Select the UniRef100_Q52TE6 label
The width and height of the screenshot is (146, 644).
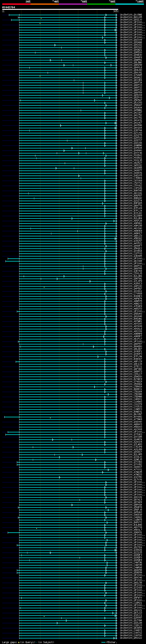point(131,548)
